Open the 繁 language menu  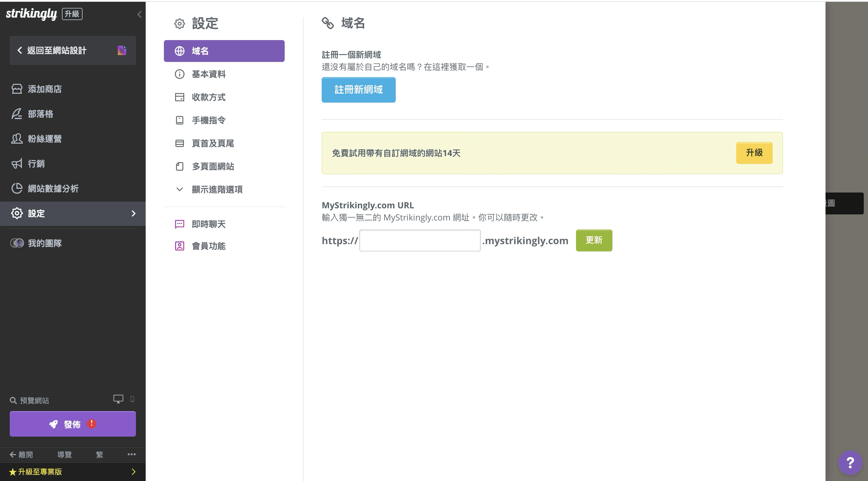pos(100,454)
